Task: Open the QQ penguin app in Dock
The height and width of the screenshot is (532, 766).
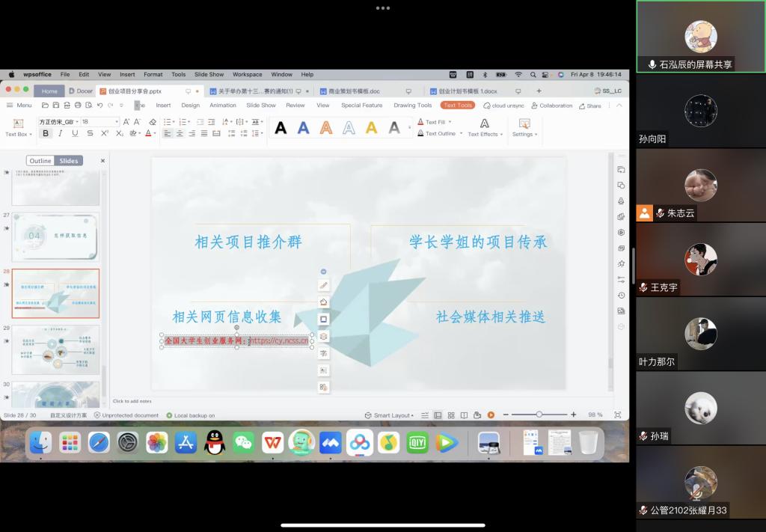Action: (x=215, y=443)
